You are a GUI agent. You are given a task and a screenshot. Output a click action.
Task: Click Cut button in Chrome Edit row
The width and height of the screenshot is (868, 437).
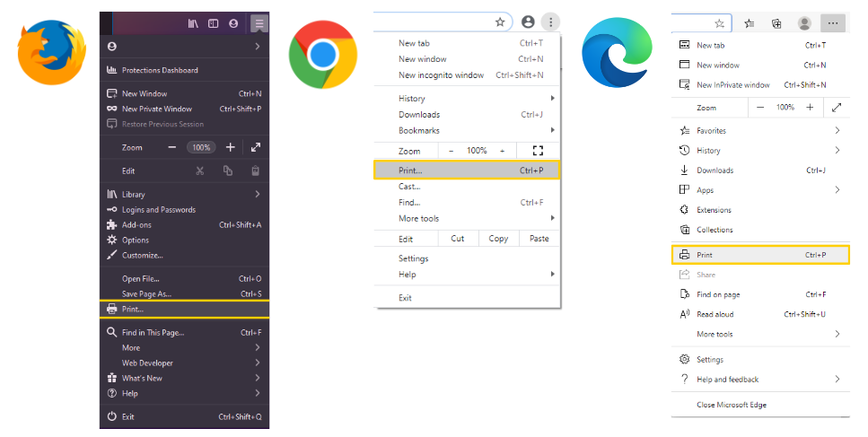(x=457, y=239)
